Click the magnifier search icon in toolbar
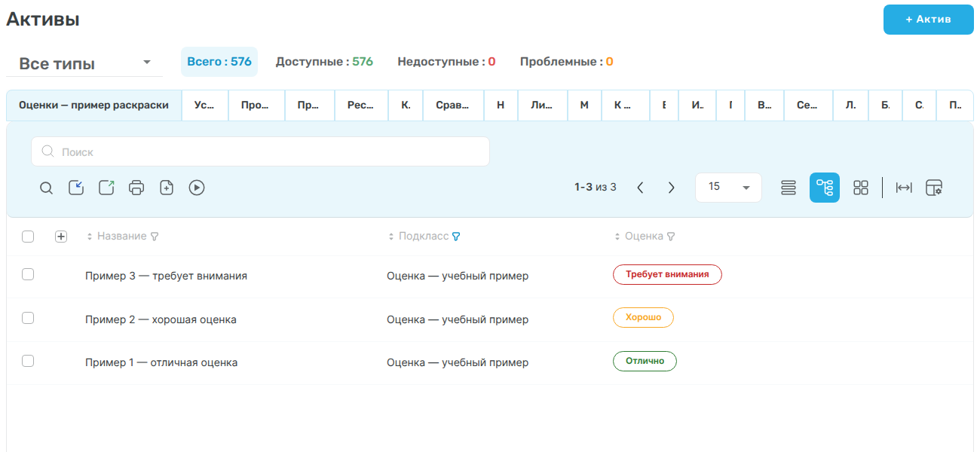Screen dimensions: 980x452 (x=46, y=188)
